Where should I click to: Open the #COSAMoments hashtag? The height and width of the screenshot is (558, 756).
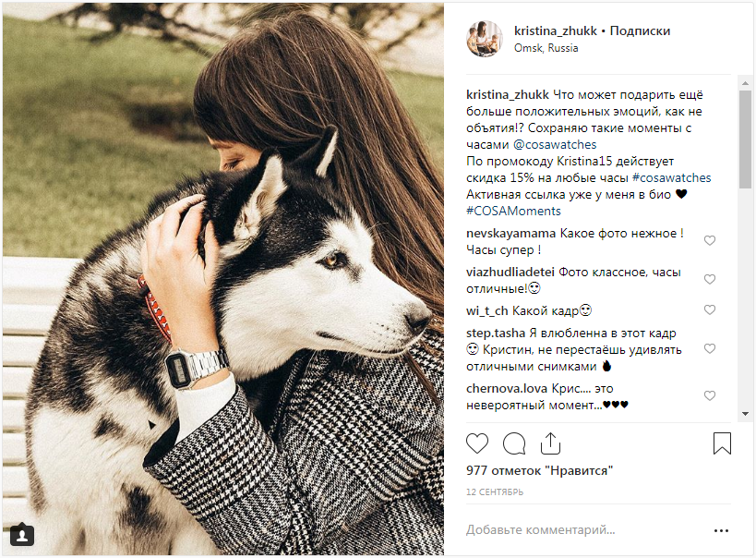coord(513,211)
